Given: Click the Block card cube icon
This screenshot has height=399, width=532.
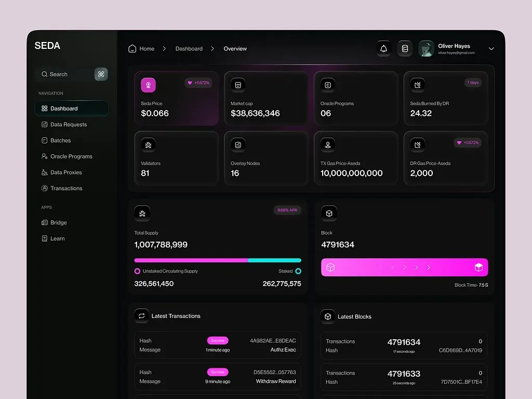Looking at the screenshot, I should (329, 213).
